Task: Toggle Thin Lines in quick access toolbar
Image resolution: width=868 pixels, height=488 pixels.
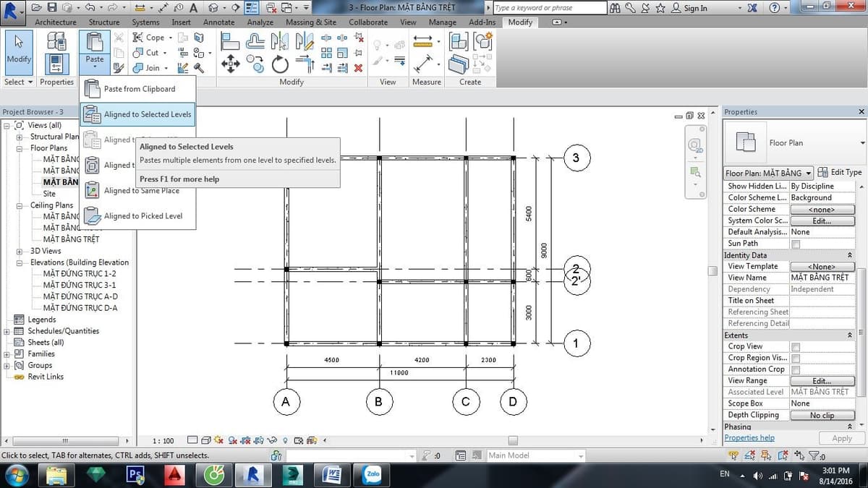Action: coord(252,7)
